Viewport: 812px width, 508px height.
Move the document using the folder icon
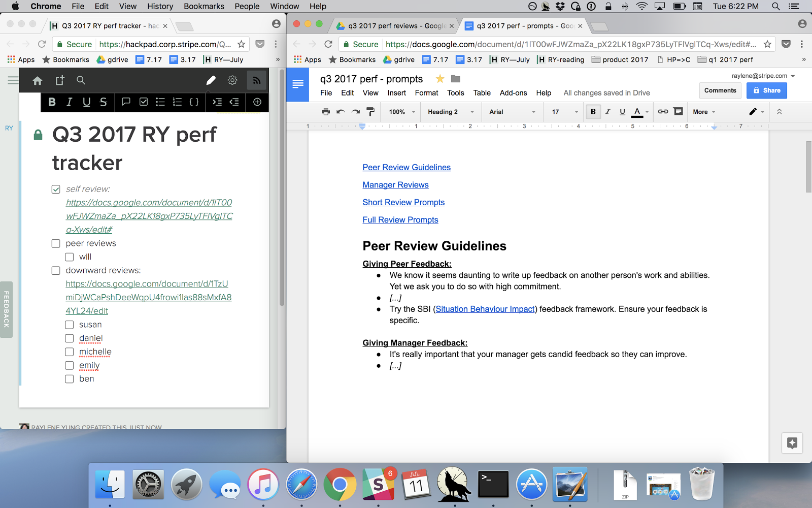(456, 79)
